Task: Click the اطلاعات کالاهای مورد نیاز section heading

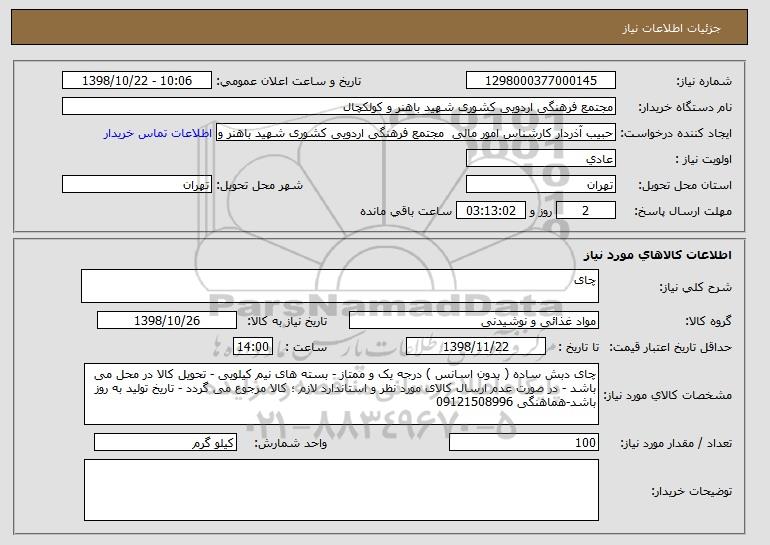Action: coord(658,255)
